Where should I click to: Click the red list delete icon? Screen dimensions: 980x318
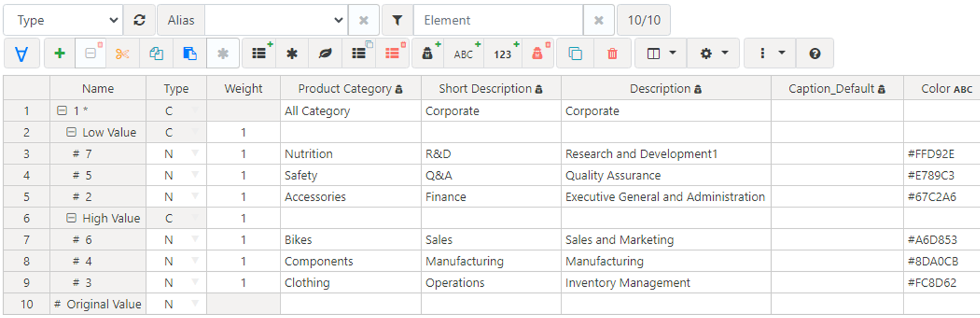(x=393, y=54)
